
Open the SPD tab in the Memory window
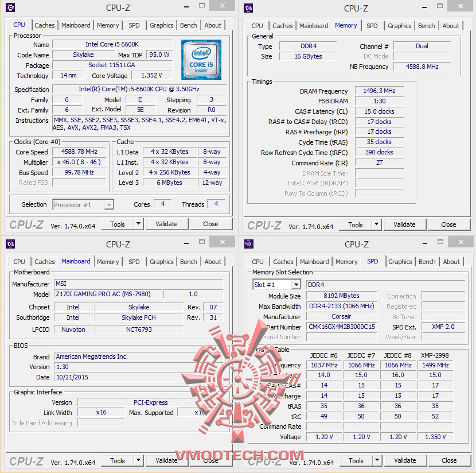[372, 26]
